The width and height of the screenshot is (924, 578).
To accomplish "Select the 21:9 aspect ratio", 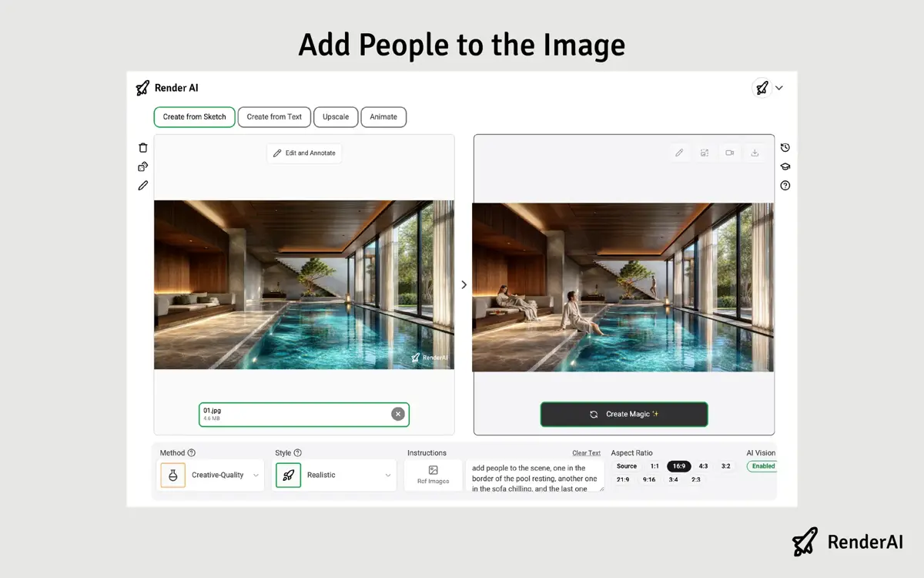I will pos(623,479).
